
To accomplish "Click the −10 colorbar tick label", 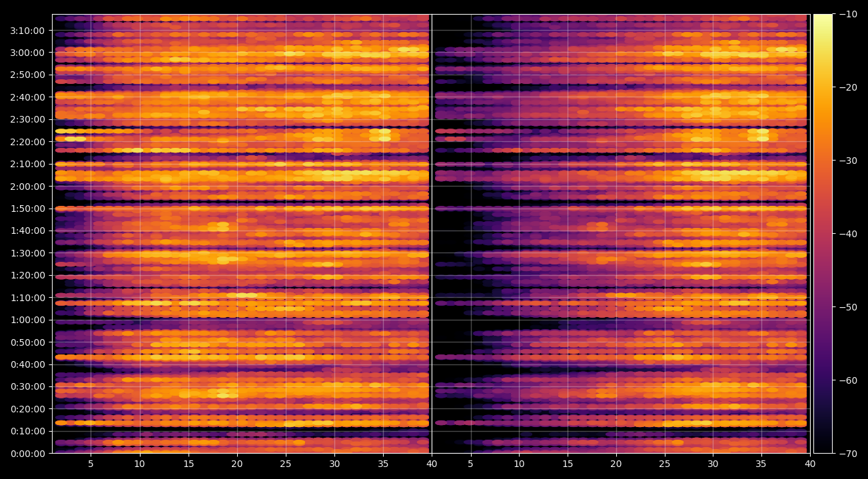I will tap(848, 14).
